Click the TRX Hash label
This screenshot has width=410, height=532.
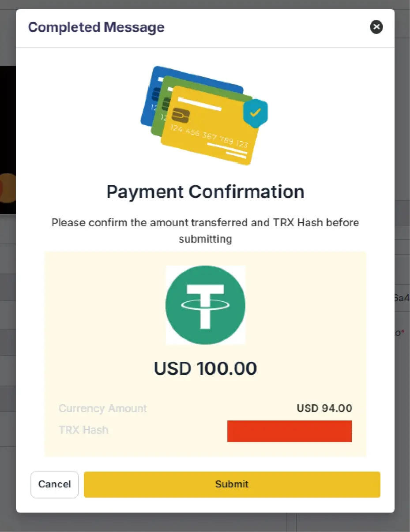coord(83,430)
